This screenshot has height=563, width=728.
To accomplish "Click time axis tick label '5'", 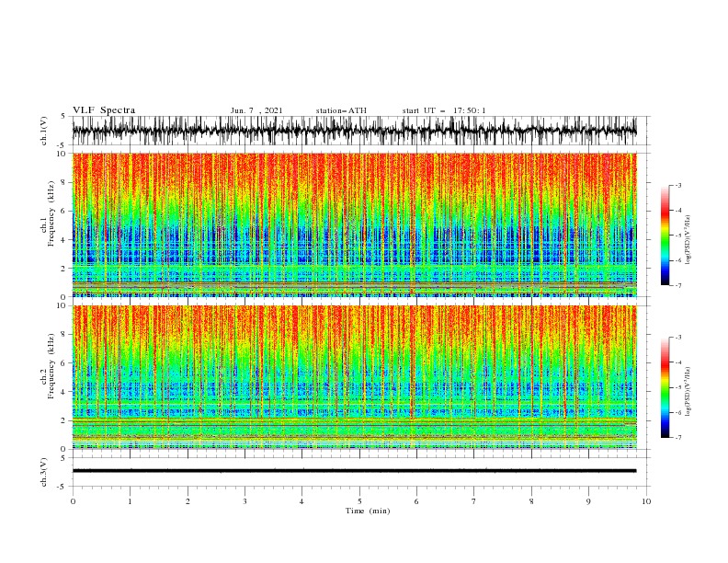I will pyautogui.click(x=359, y=501).
